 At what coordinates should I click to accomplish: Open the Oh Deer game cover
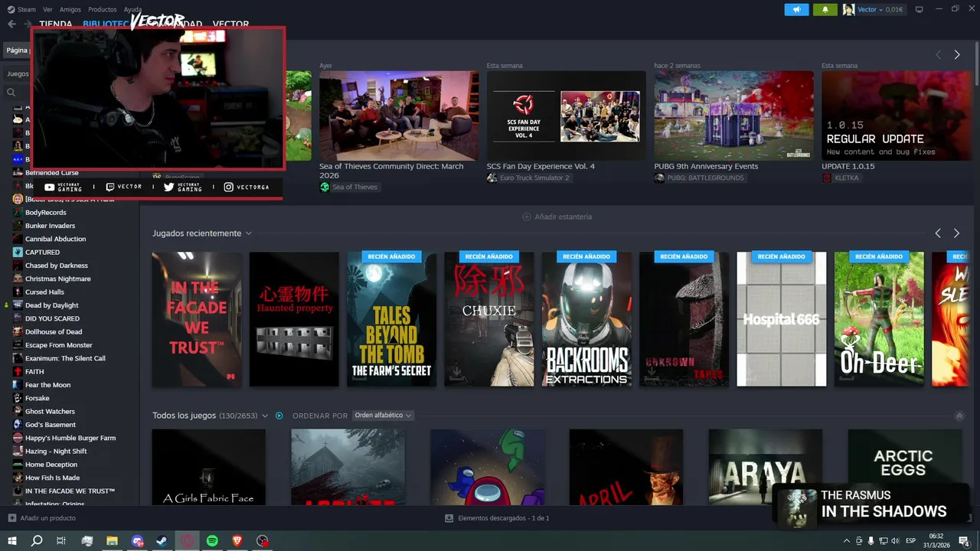(879, 319)
